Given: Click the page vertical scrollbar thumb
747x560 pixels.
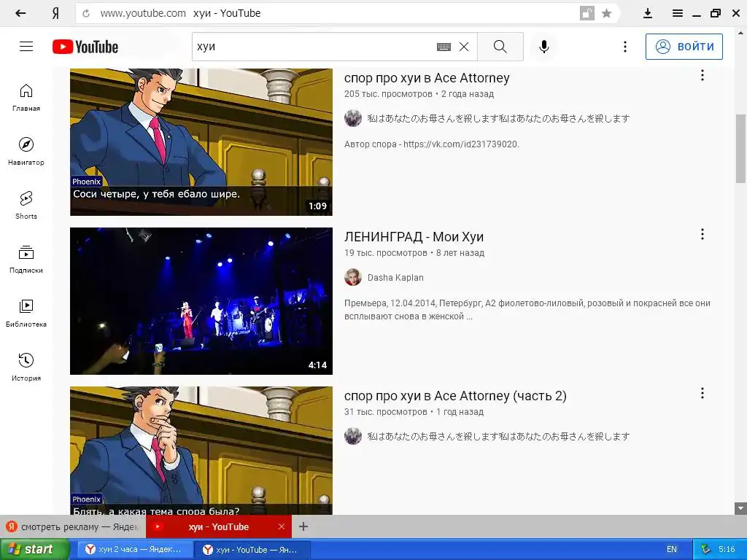Looking at the screenshot, I should (x=741, y=148).
